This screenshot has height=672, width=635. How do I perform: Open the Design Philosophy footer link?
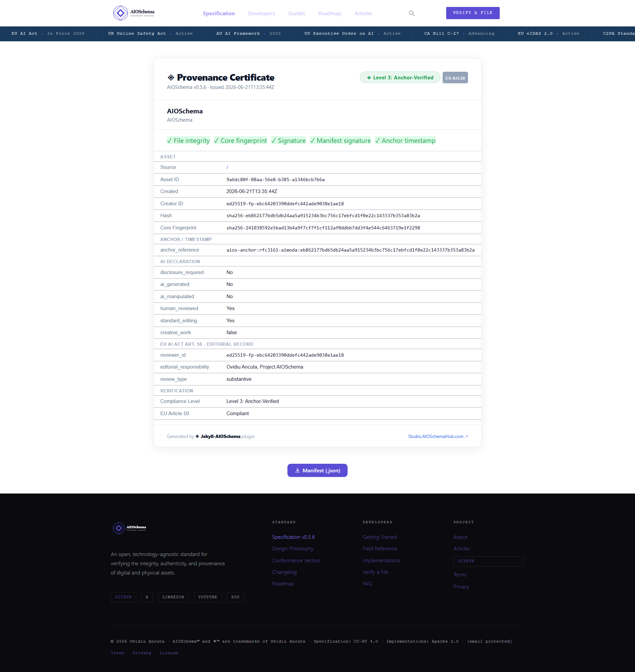(x=293, y=548)
